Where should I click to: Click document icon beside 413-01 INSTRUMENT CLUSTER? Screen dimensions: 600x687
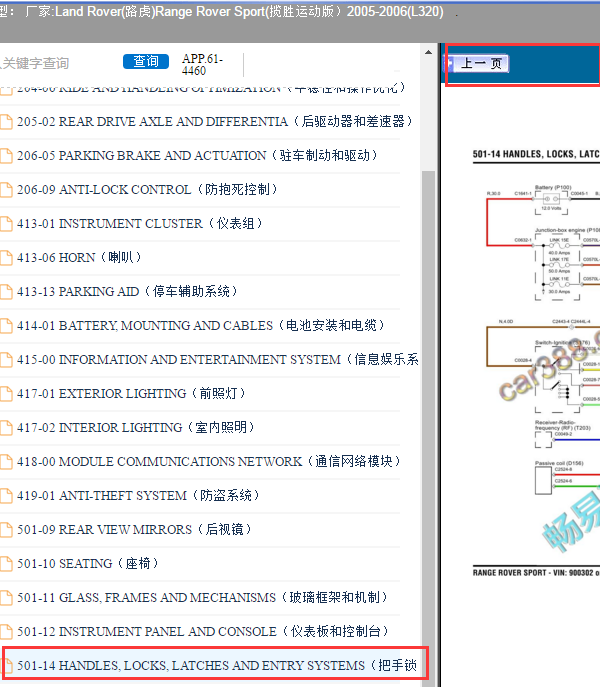[6, 224]
